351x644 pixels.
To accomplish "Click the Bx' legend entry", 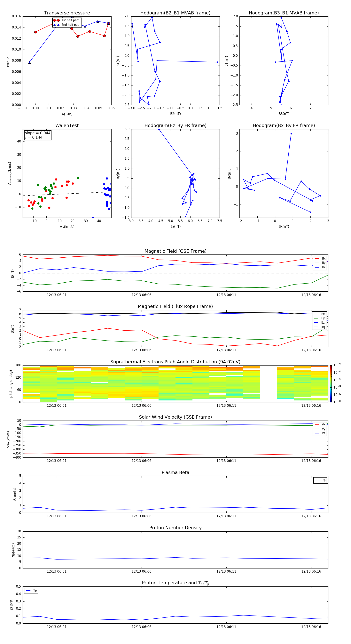I will click(x=320, y=314).
